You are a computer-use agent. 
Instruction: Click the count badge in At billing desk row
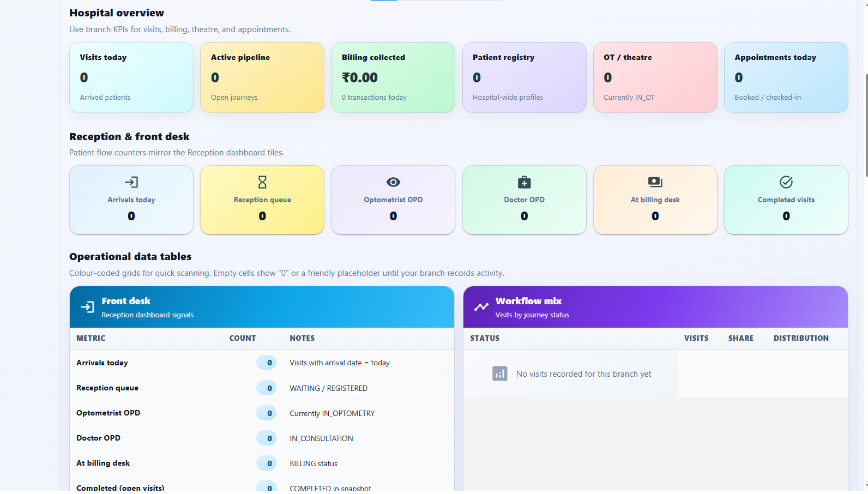coord(267,463)
